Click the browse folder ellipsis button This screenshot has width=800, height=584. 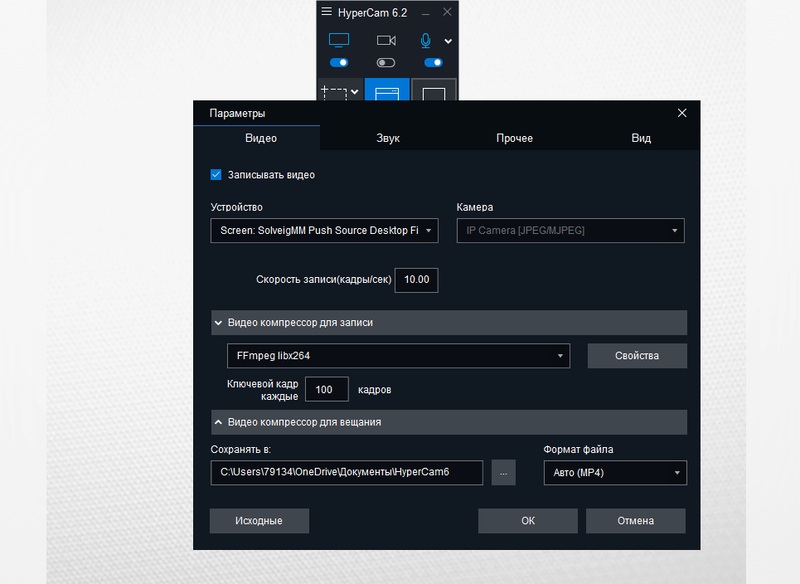[x=504, y=473]
